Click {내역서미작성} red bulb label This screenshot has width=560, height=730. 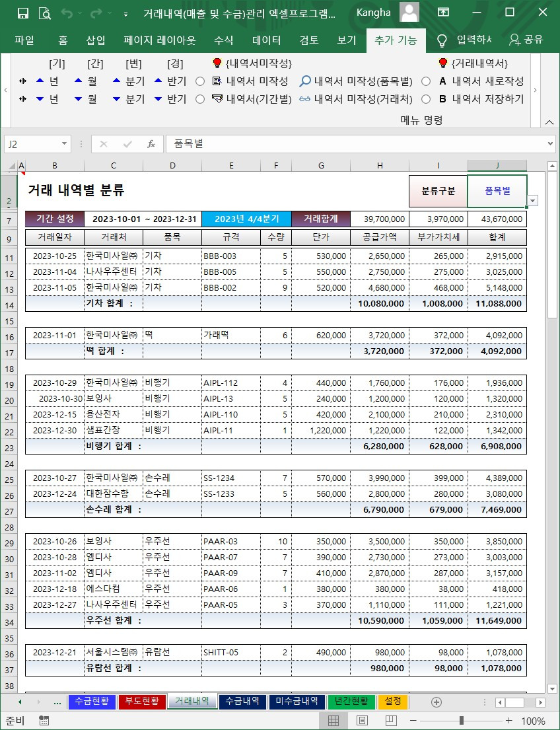252,63
